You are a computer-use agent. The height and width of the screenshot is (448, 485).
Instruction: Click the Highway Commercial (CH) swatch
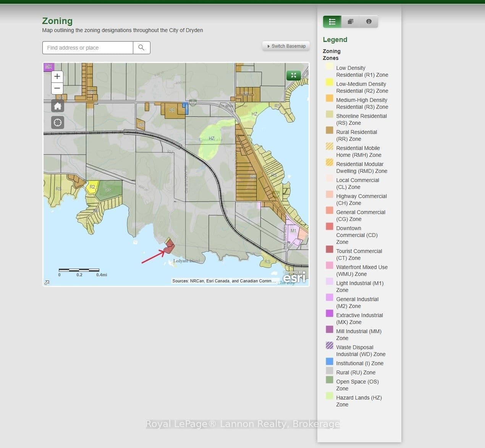[x=330, y=194]
